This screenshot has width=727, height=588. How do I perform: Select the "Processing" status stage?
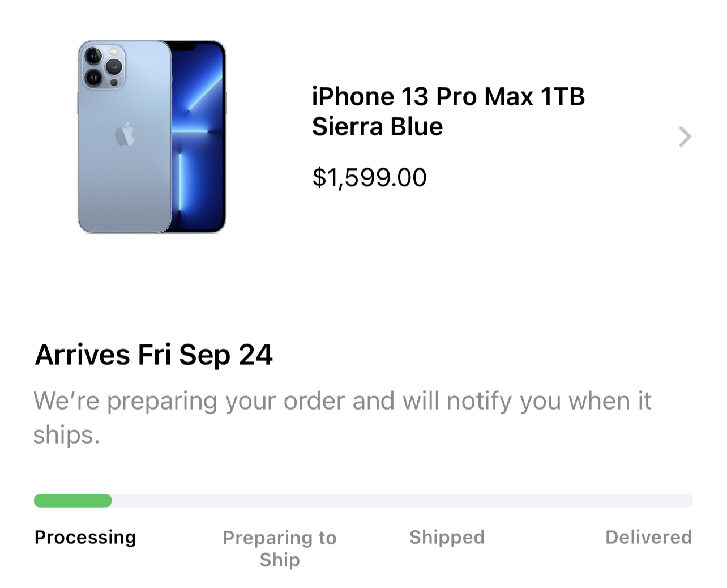[85, 537]
